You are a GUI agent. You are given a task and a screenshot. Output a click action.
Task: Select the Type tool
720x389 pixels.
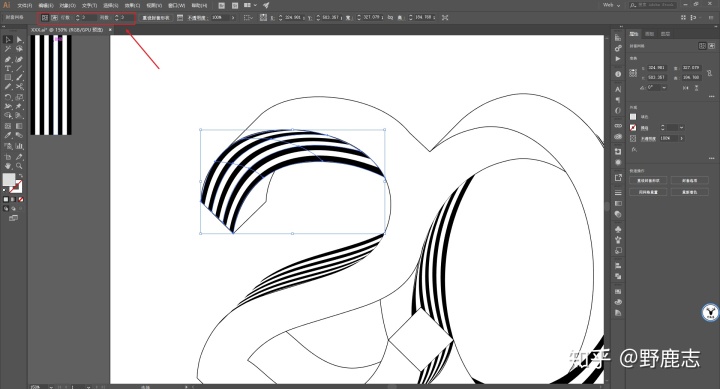point(8,68)
